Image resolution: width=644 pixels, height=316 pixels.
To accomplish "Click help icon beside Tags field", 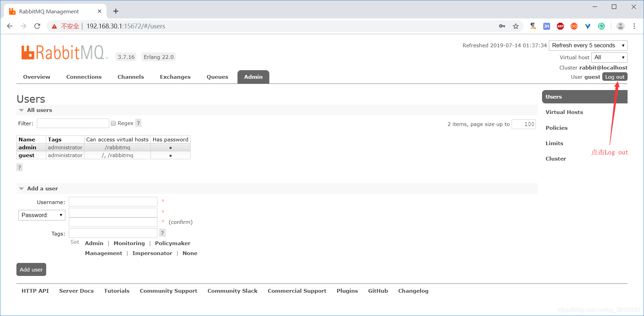I will pyautogui.click(x=162, y=233).
